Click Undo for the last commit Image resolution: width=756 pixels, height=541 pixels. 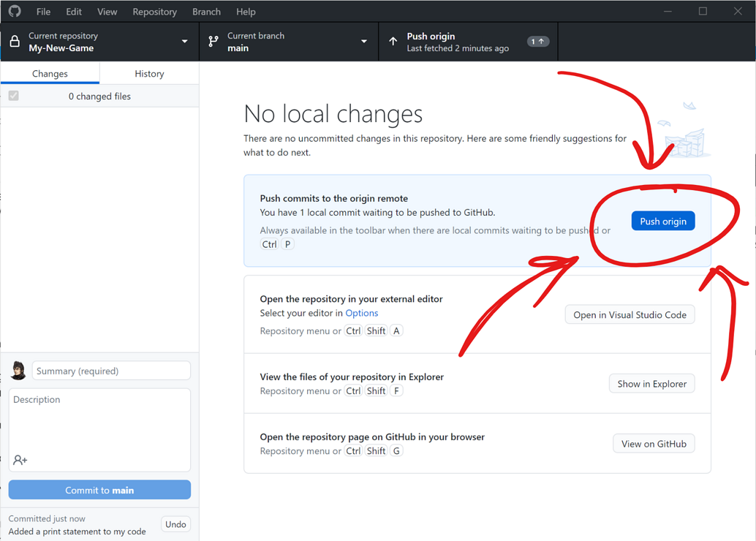tap(175, 524)
